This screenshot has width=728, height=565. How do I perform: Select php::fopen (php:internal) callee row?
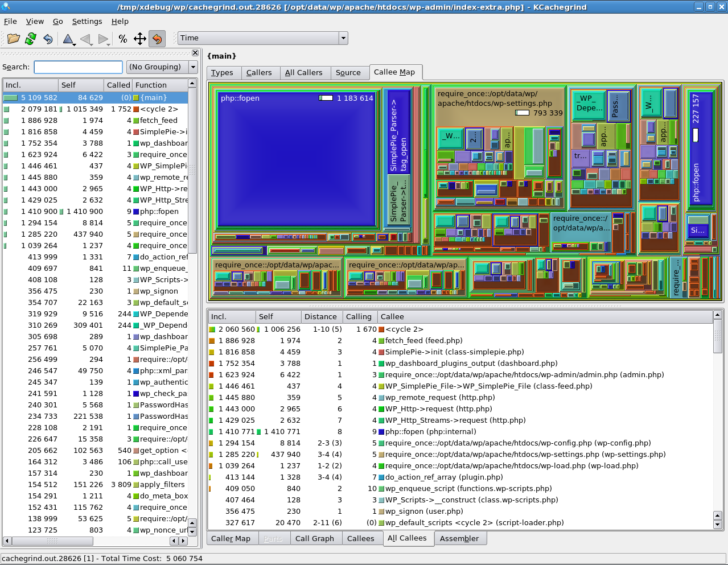pyautogui.click(x=460, y=431)
